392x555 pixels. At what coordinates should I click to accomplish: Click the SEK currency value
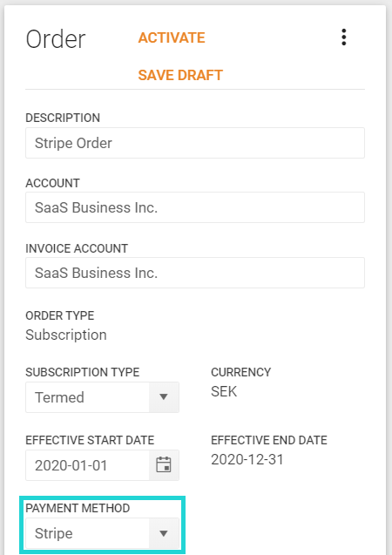[x=224, y=391]
